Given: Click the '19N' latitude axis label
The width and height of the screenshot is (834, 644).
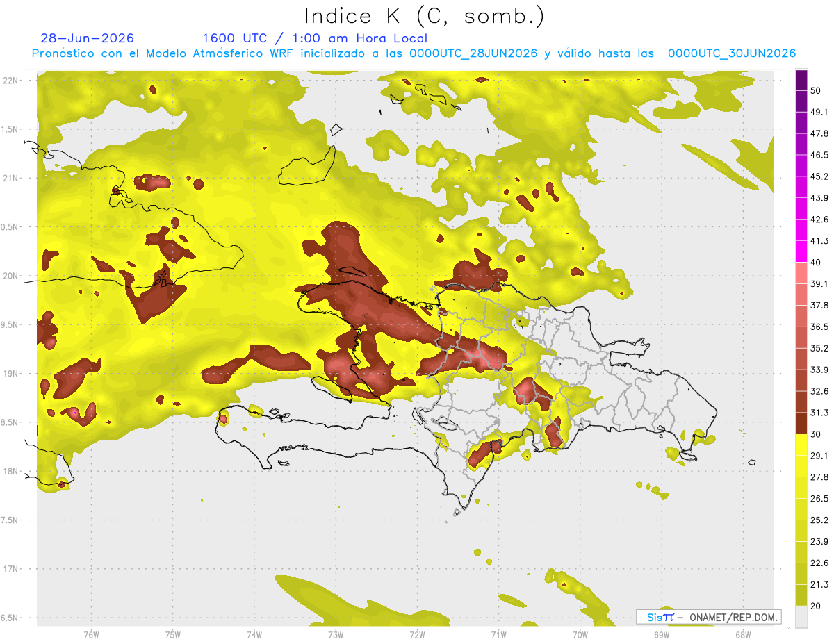Looking at the screenshot, I should tap(11, 373).
